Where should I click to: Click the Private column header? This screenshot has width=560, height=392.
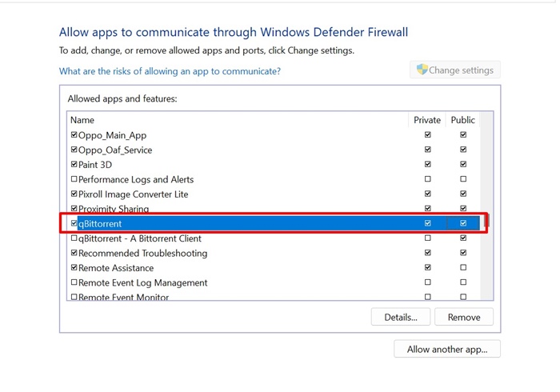(x=426, y=120)
